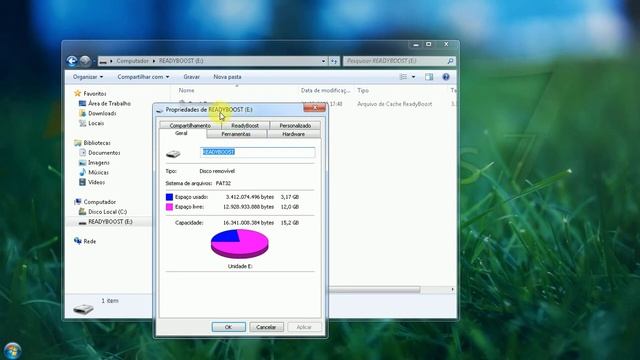Click the horizontal scrollbar in file list

pyautogui.click(x=374, y=290)
